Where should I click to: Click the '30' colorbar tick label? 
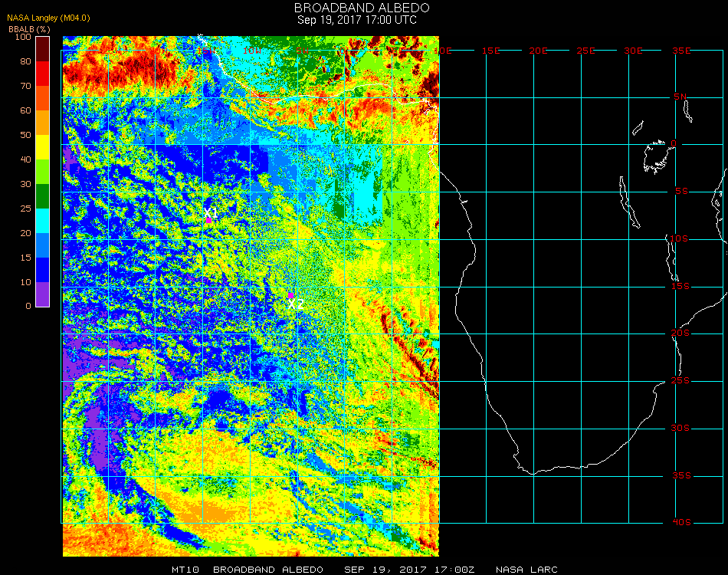coord(25,184)
